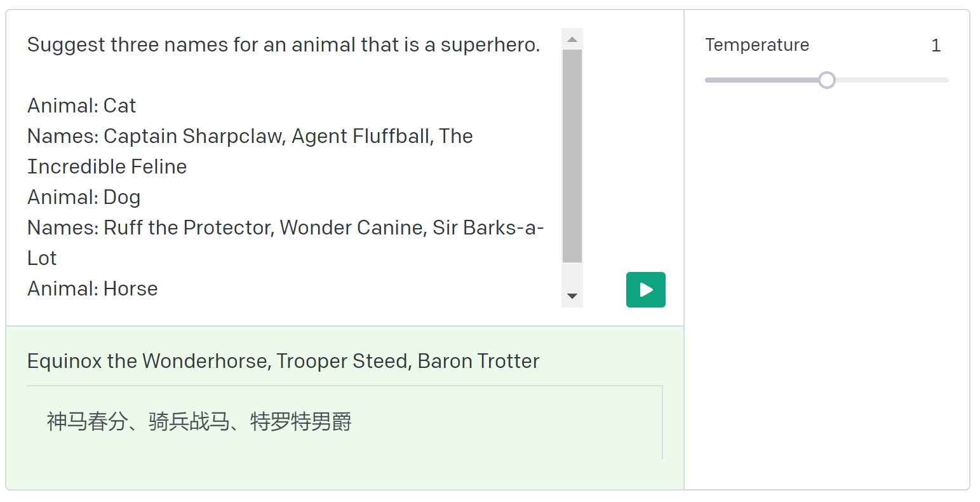Click the prompt scrollbar up arrow
980x502 pixels.
click(572, 39)
